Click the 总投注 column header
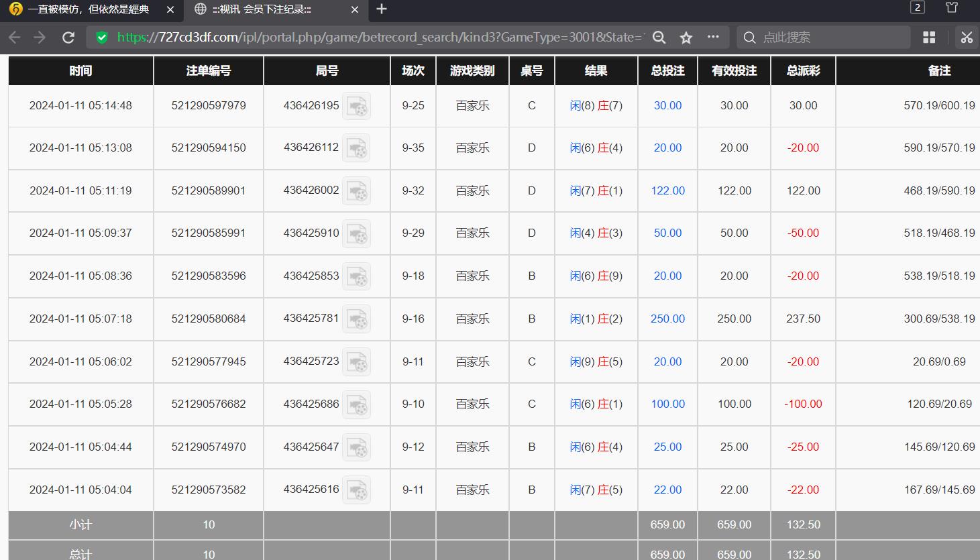The width and height of the screenshot is (980, 560). click(x=667, y=70)
